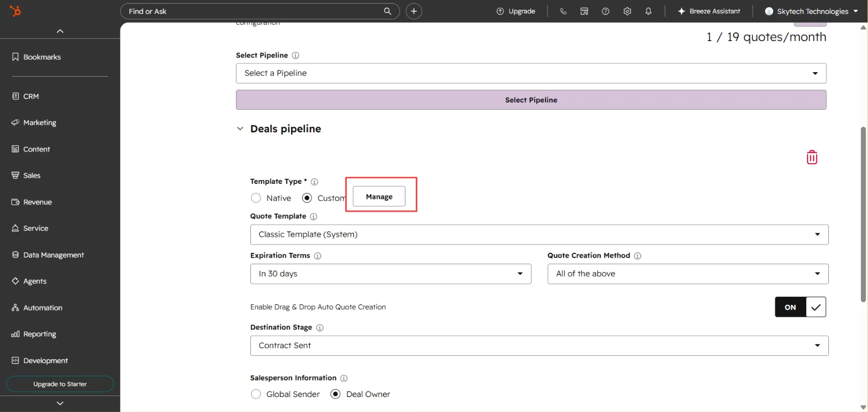This screenshot has width=868, height=412.
Task: Click the HubSpot sprocket logo
Action: (x=15, y=11)
